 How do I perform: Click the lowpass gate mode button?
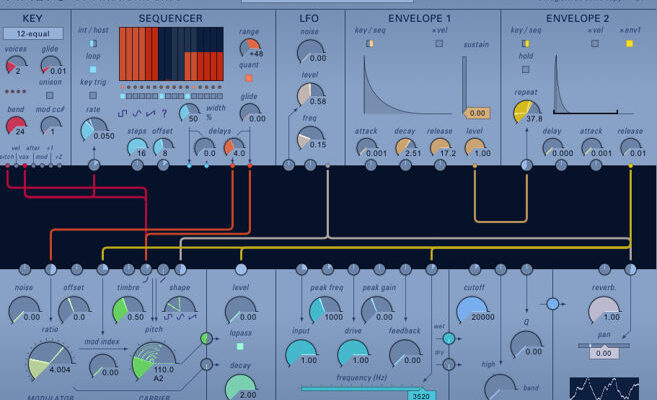point(240,346)
